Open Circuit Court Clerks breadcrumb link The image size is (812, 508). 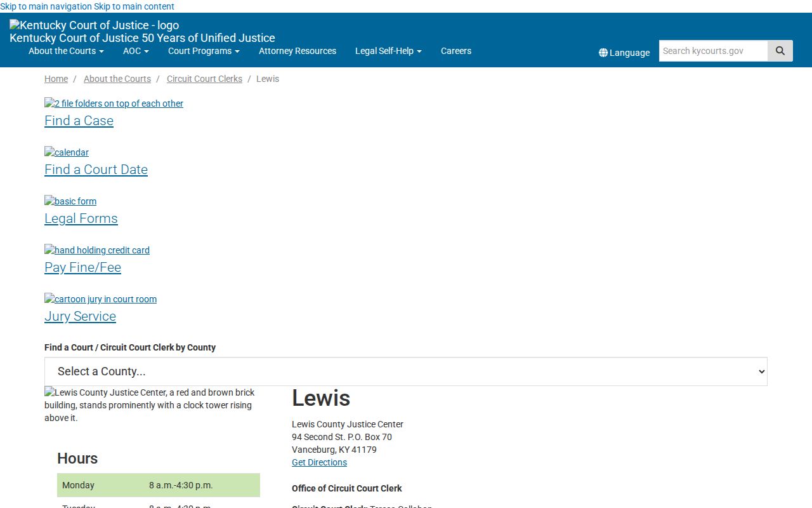coord(204,79)
